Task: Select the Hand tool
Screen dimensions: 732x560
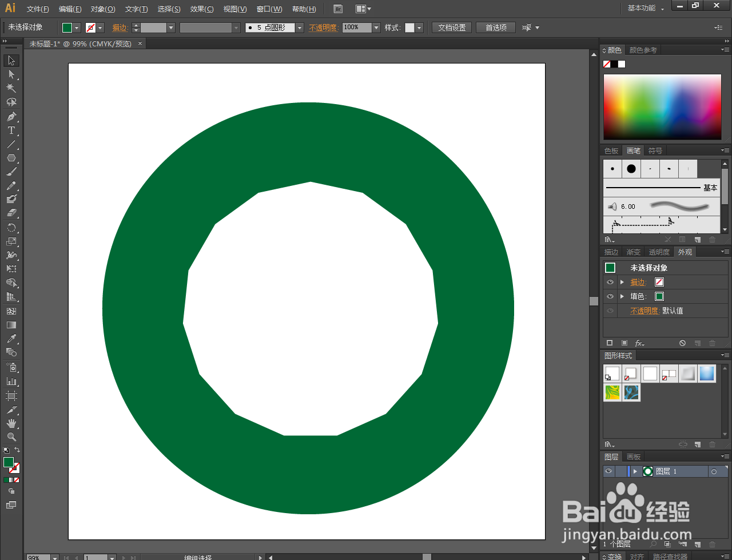Action: coord(11,423)
